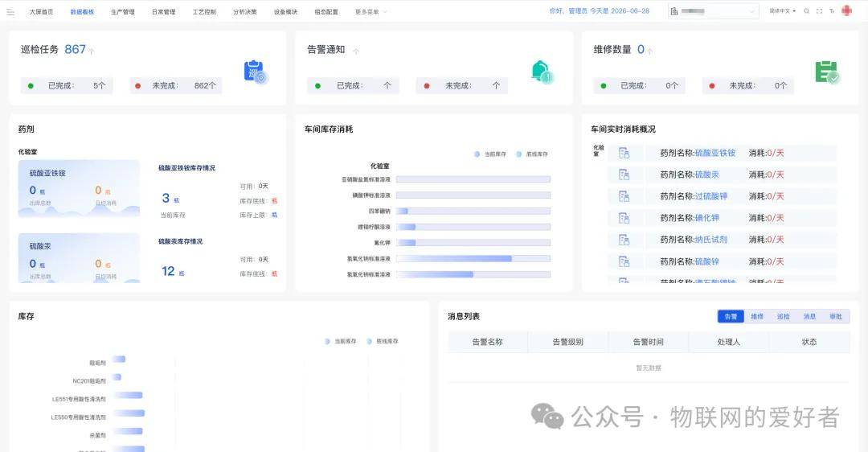Open the 碘化钾 link in consumption list
Image resolution: width=868 pixels, height=452 pixels.
[707, 218]
